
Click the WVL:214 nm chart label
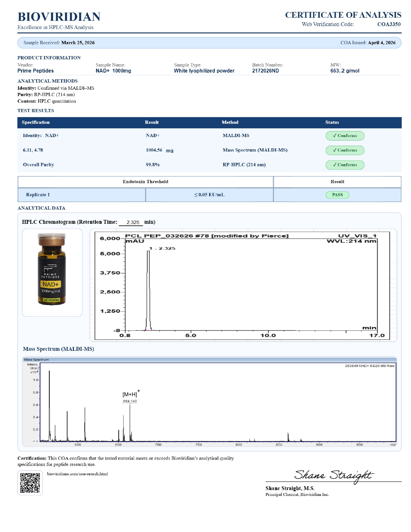pos(351,241)
